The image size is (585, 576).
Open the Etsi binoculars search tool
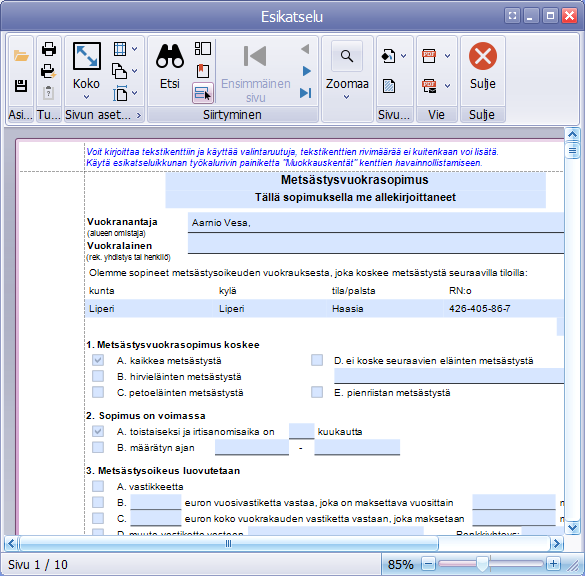(x=170, y=56)
